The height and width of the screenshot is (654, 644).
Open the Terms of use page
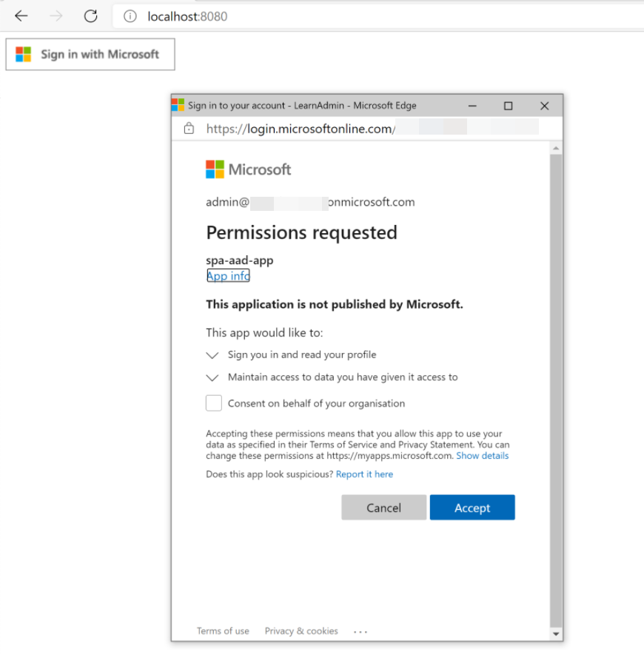[x=222, y=630]
